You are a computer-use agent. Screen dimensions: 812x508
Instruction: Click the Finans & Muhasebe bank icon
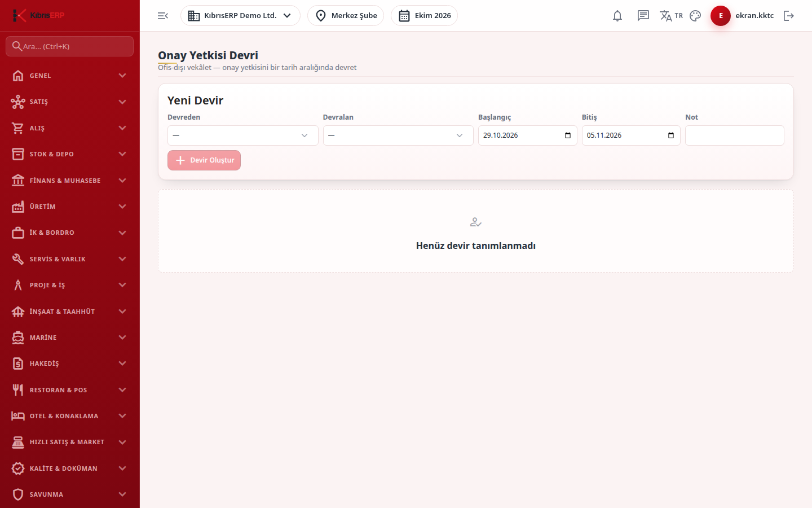coord(18,181)
